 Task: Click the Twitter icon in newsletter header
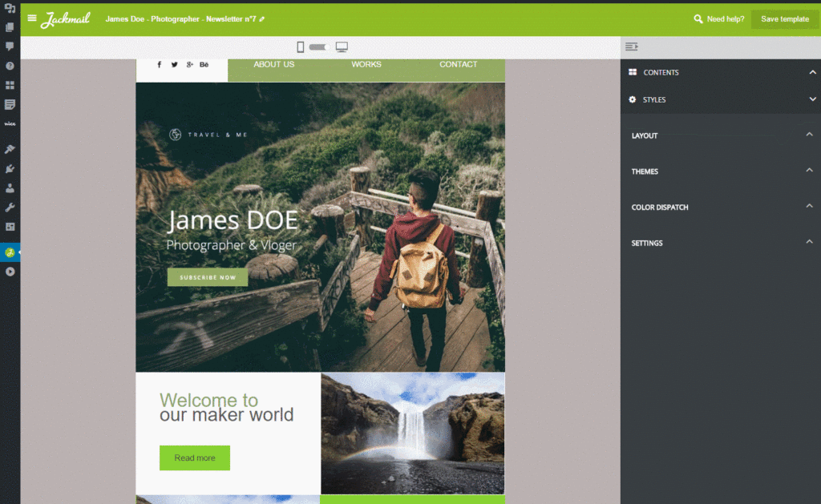(x=174, y=64)
